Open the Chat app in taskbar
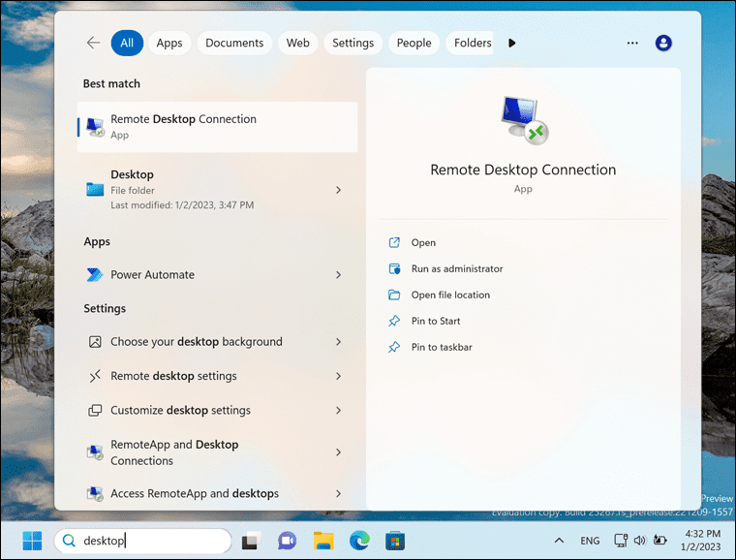 287,541
